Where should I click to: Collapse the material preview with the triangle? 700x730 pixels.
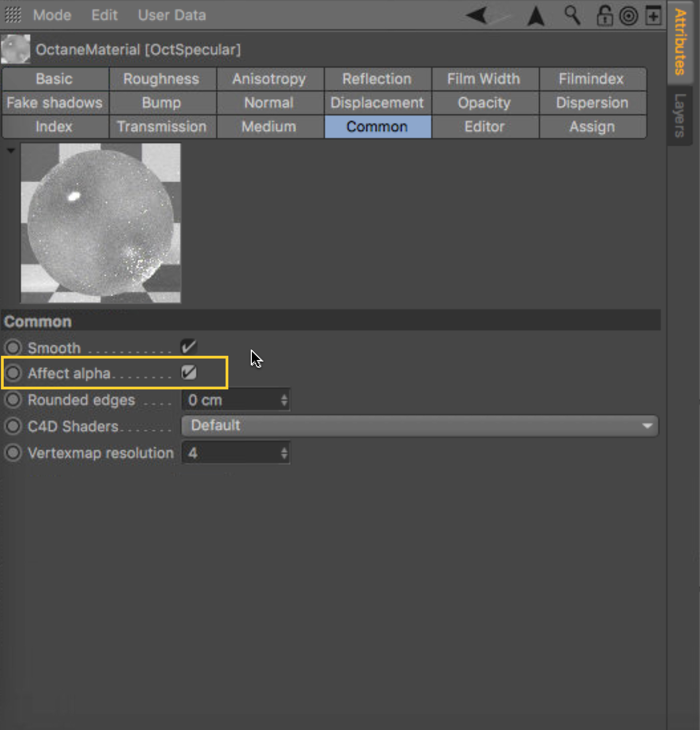(x=10, y=151)
